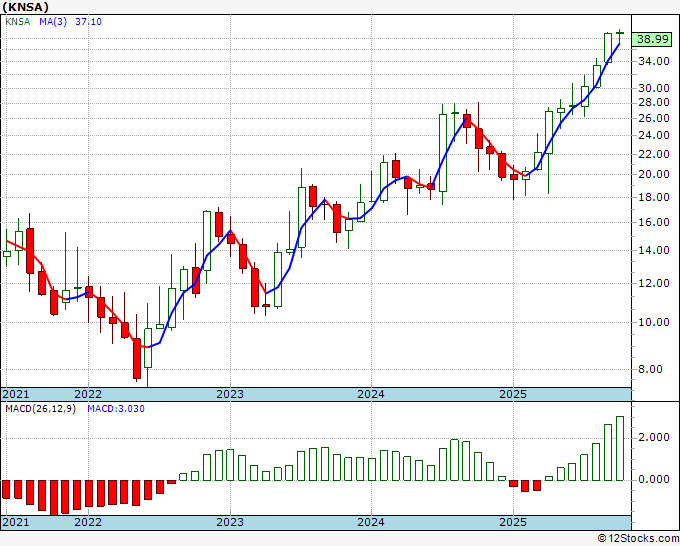Image resolution: width=680 pixels, height=546 pixels.
Task: Click the 14.00 price axis label
Action: click(654, 250)
